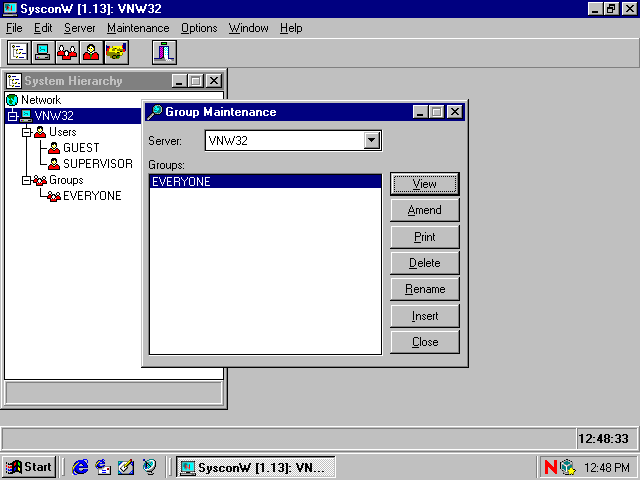Open the Server dropdown arrow

pos(371,140)
